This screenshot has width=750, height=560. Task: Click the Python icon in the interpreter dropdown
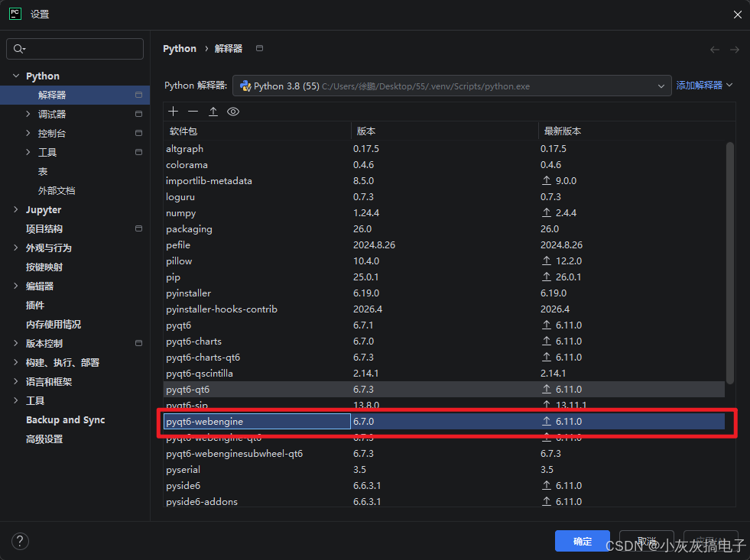[245, 86]
